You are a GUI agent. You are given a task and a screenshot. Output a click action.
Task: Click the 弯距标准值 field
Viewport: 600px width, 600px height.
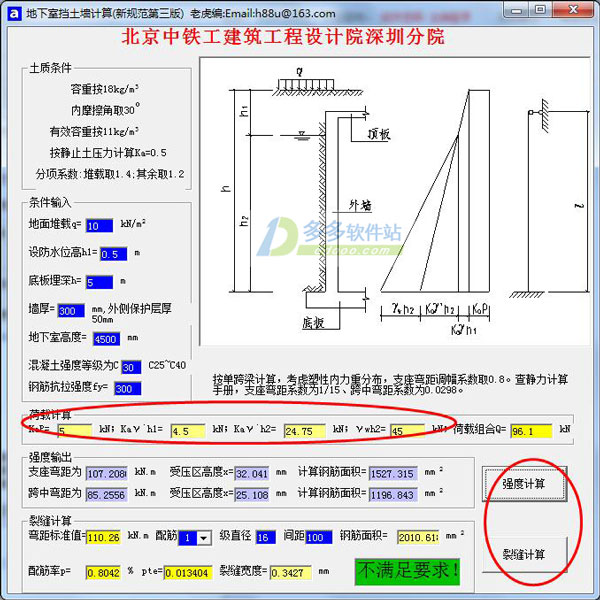pos(103,538)
